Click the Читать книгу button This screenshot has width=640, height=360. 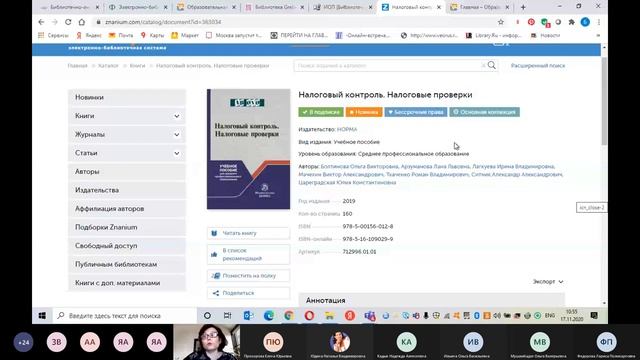(x=248, y=233)
